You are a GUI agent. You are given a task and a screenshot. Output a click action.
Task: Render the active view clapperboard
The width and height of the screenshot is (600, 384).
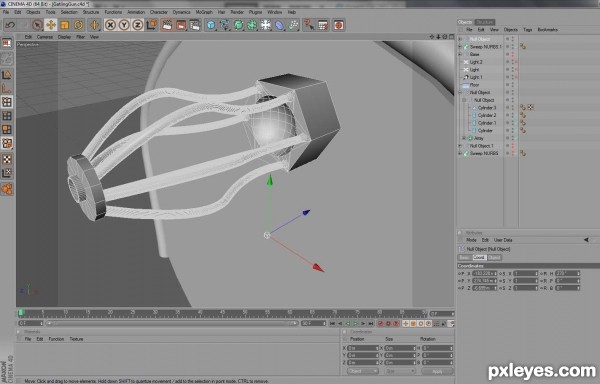(167, 25)
